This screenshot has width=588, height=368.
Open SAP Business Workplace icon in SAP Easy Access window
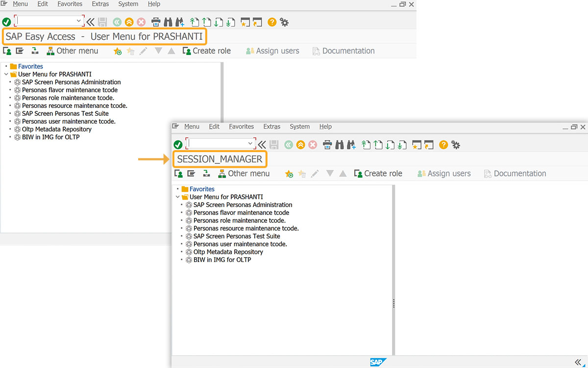pyautogui.click(x=35, y=51)
